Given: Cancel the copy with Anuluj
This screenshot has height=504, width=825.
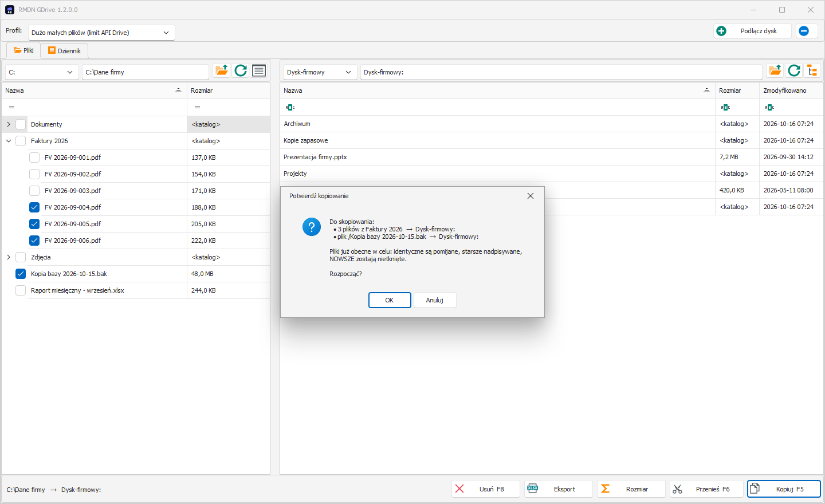Looking at the screenshot, I should 435,300.
